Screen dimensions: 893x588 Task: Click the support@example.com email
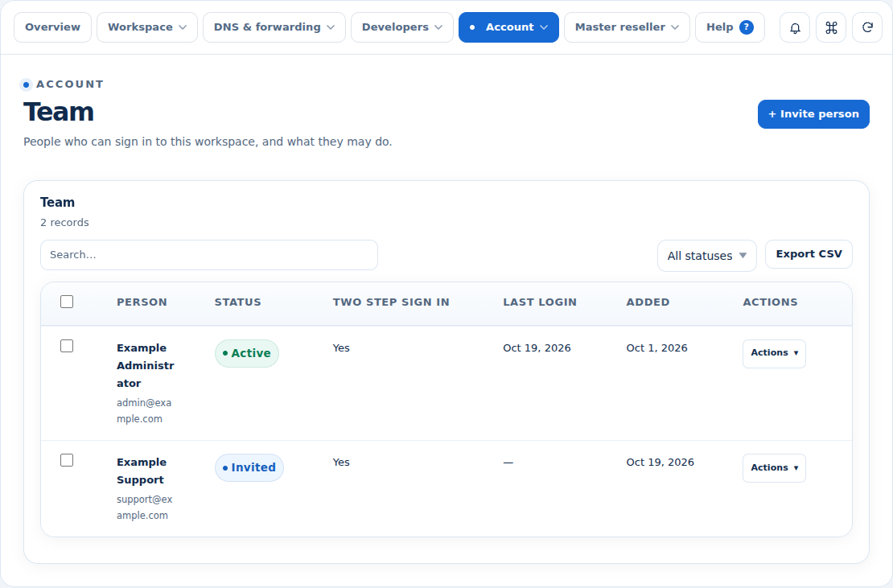tap(144, 508)
